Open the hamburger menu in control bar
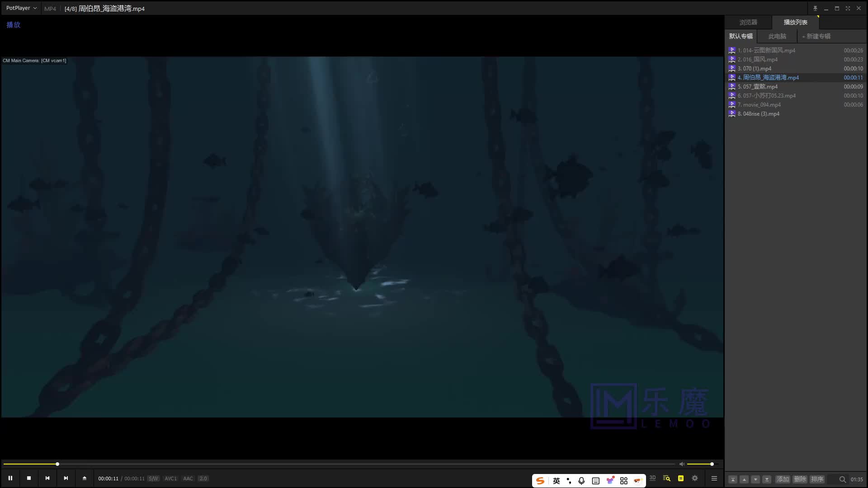 click(714, 478)
